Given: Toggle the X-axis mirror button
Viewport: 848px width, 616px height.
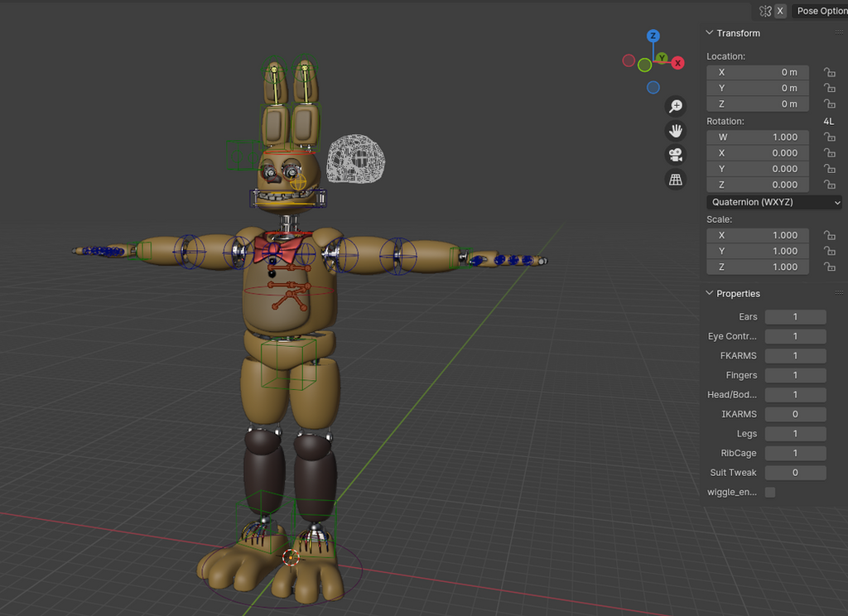Looking at the screenshot, I should [x=780, y=11].
